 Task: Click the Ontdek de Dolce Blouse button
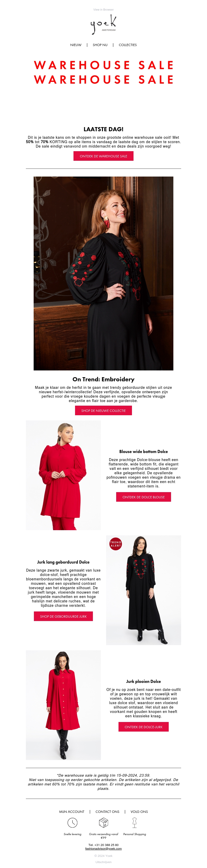143,497
